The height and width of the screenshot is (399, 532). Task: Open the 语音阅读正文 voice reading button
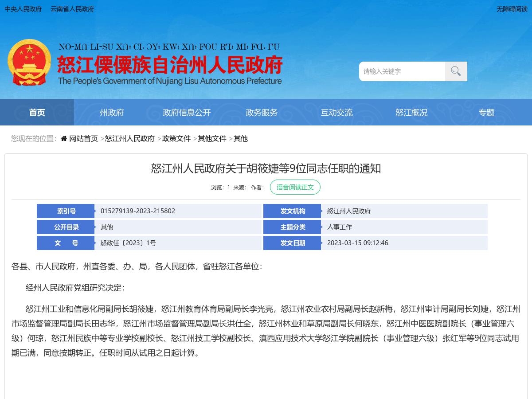pyautogui.click(x=295, y=187)
